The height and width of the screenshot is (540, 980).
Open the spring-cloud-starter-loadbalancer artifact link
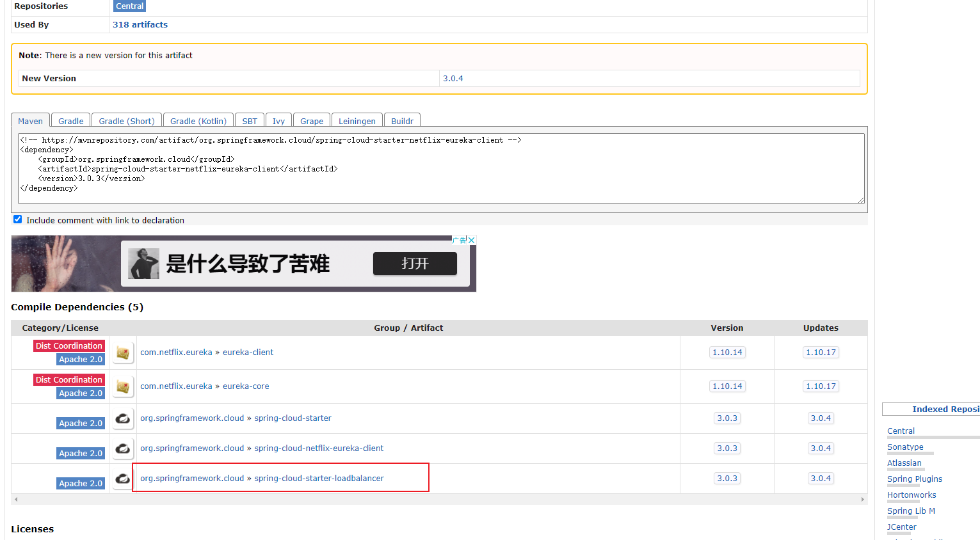[319, 479]
